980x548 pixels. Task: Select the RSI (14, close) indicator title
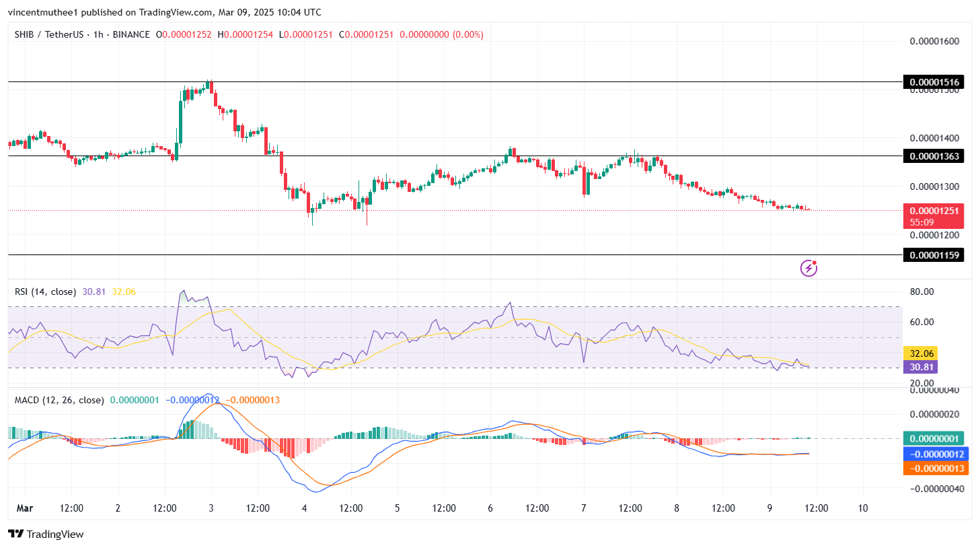point(45,292)
